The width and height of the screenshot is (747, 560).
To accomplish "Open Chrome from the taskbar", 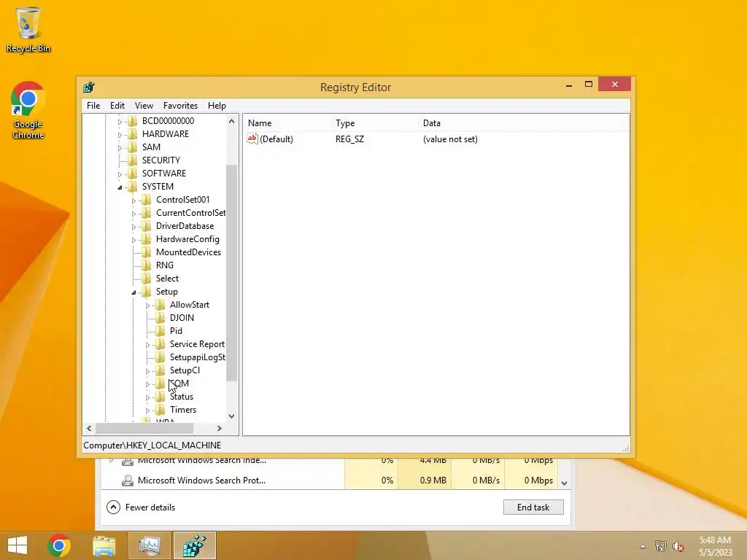I will [x=59, y=545].
